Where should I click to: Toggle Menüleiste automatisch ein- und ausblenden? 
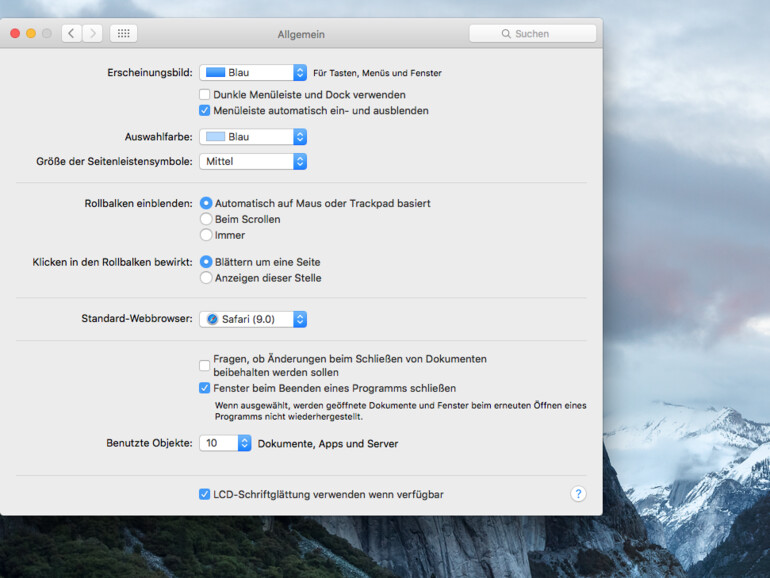[205, 111]
